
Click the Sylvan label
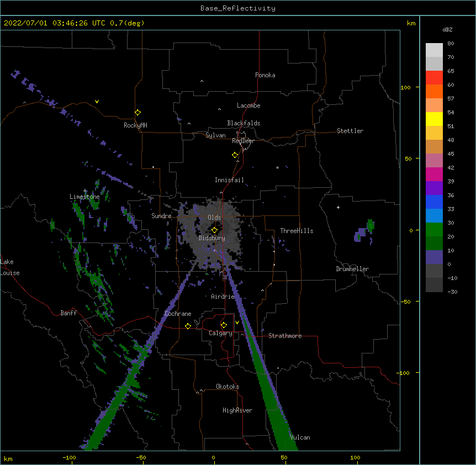tap(215, 135)
